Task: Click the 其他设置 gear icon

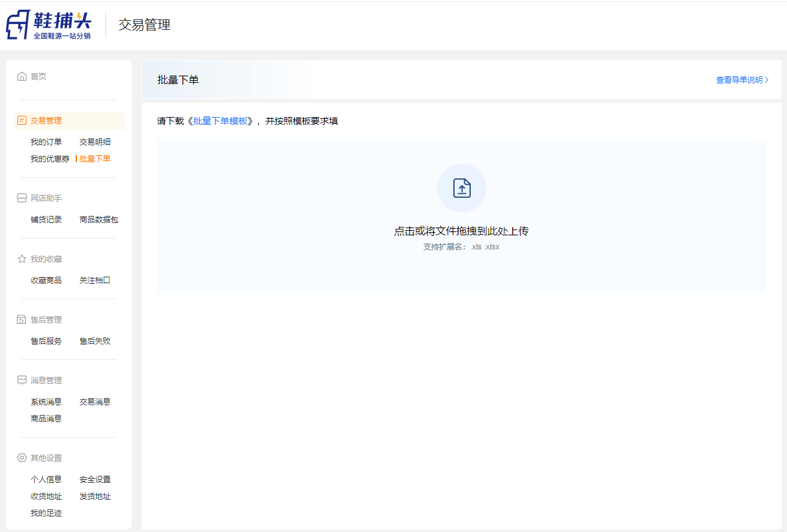Action: click(22, 458)
